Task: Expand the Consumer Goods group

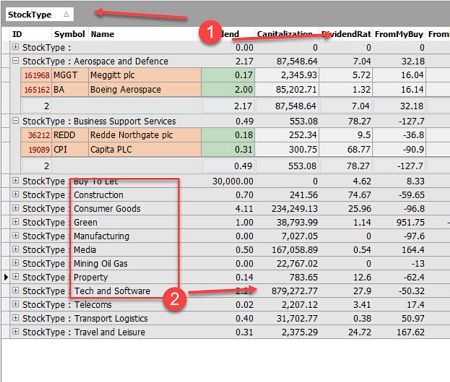Action: coord(15,208)
